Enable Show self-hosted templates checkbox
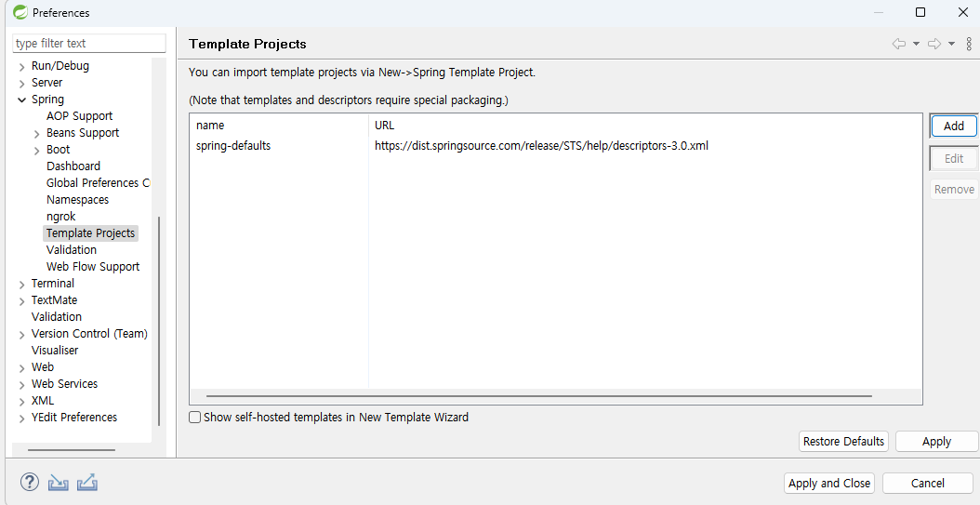This screenshot has height=505, width=980. (x=195, y=418)
